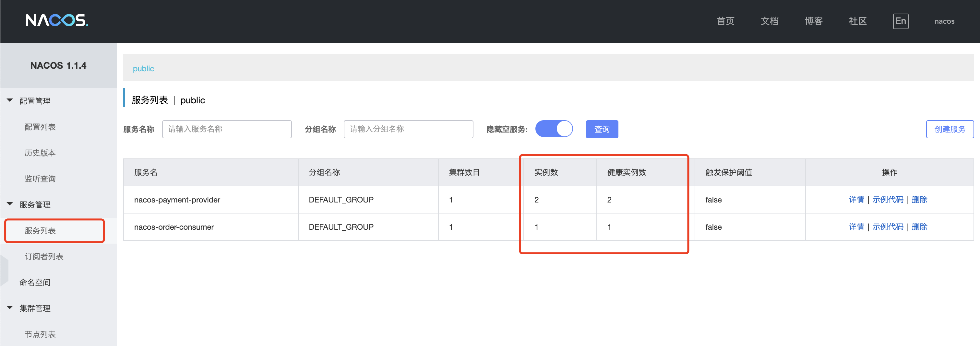Collapse the 配置管理 menu section
The width and height of the screenshot is (980, 346).
[10, 101]
